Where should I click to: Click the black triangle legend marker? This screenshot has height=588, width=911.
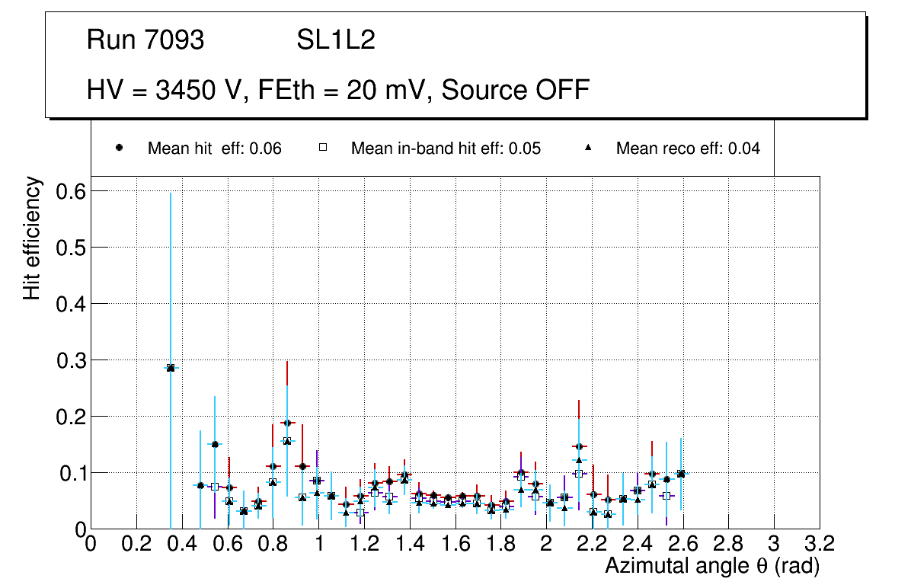[588, 149]
